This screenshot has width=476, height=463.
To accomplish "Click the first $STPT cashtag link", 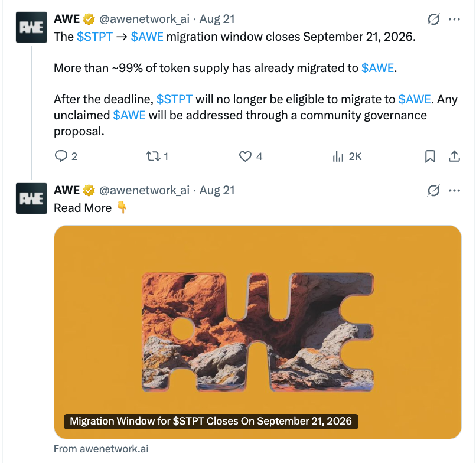I will pyautogui.click(x=94, y=37).
